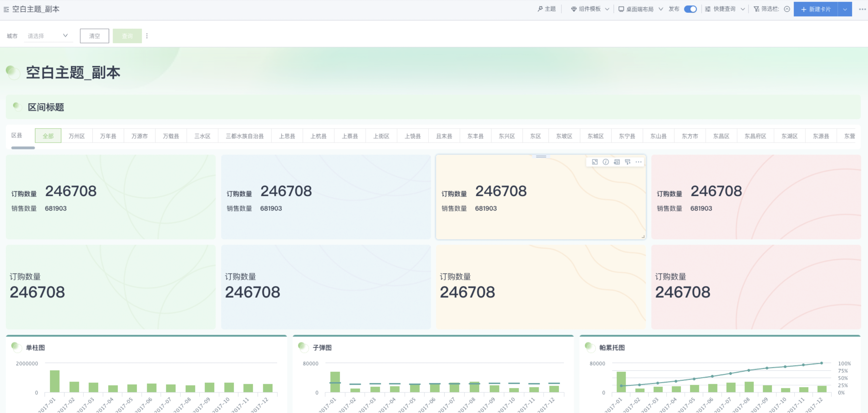868x413 pixels.
Task: Click the 清空 clear button
Action: click(x=94, y=36)
